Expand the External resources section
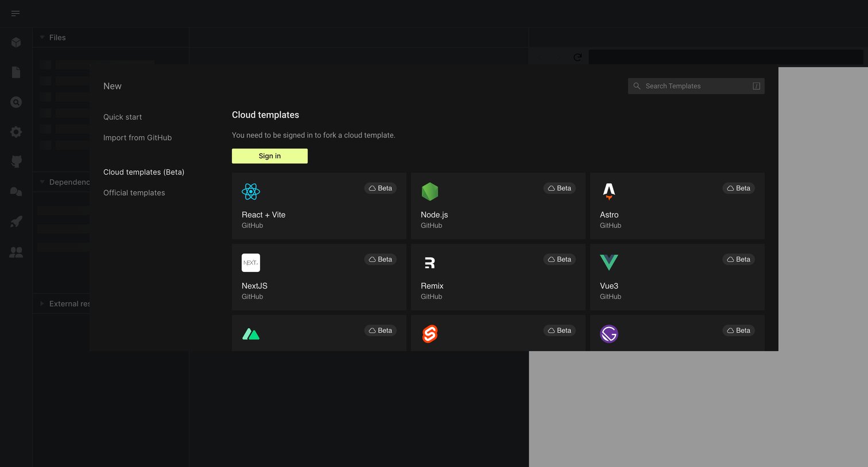Screen dimensions: 868x467 42,303
